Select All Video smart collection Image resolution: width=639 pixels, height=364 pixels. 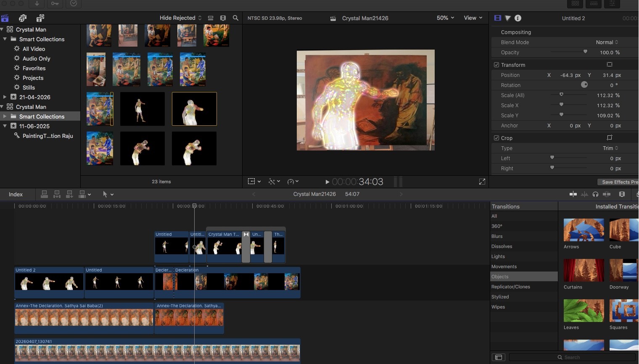[x=34, y=49]
